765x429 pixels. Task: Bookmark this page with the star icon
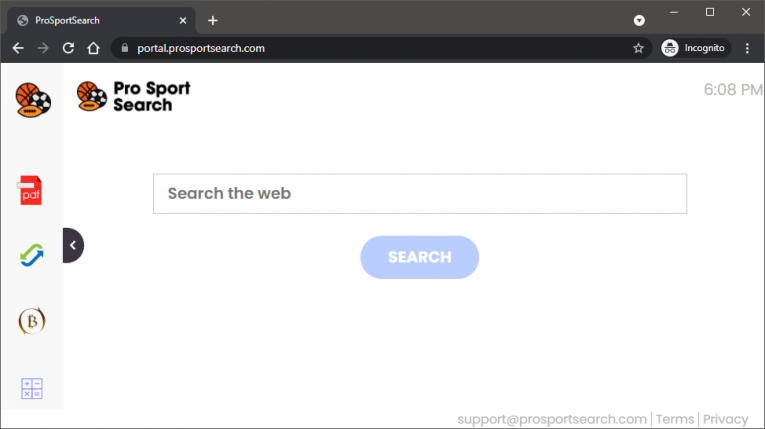[638, 48]
